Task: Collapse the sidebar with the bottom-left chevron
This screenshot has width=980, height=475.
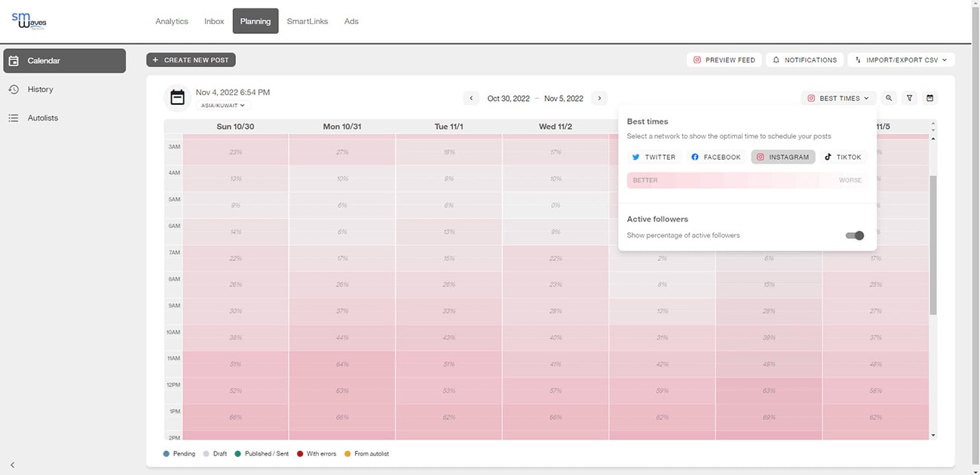Action: coord(13,465)
